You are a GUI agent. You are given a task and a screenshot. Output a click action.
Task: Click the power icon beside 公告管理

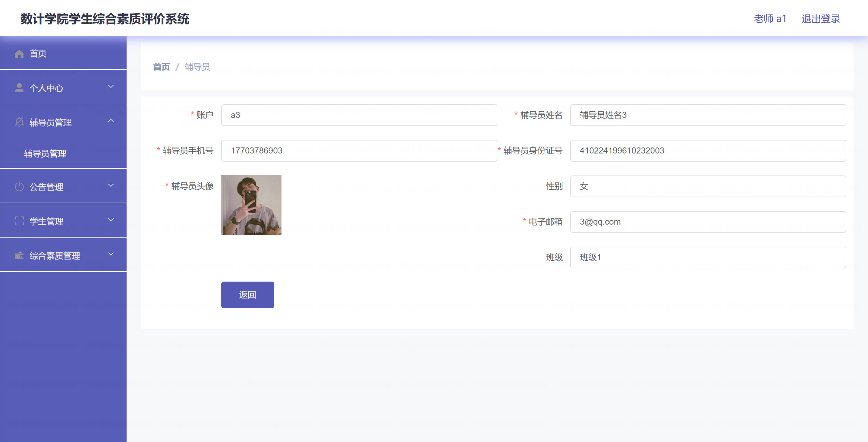[x=19, y=187]
